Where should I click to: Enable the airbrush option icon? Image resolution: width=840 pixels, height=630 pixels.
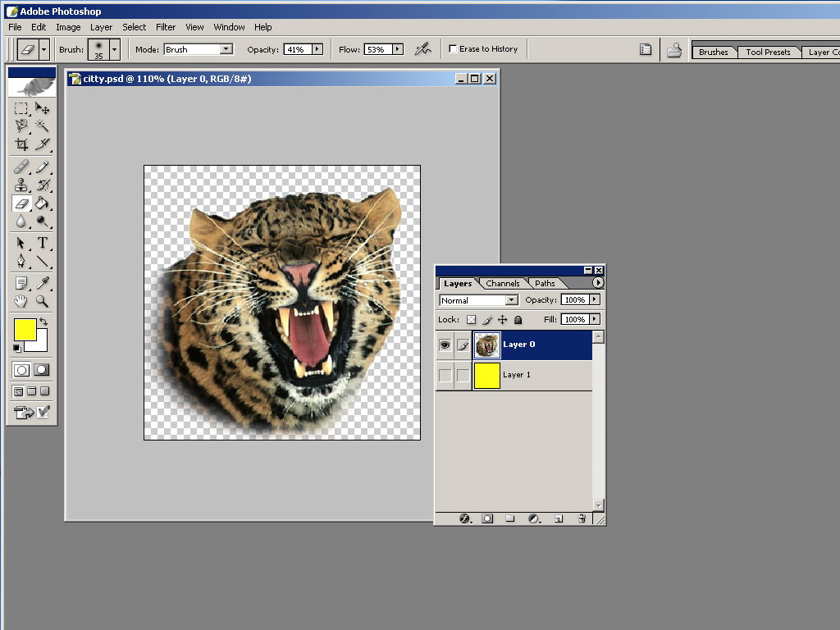(x=422, y=49)
